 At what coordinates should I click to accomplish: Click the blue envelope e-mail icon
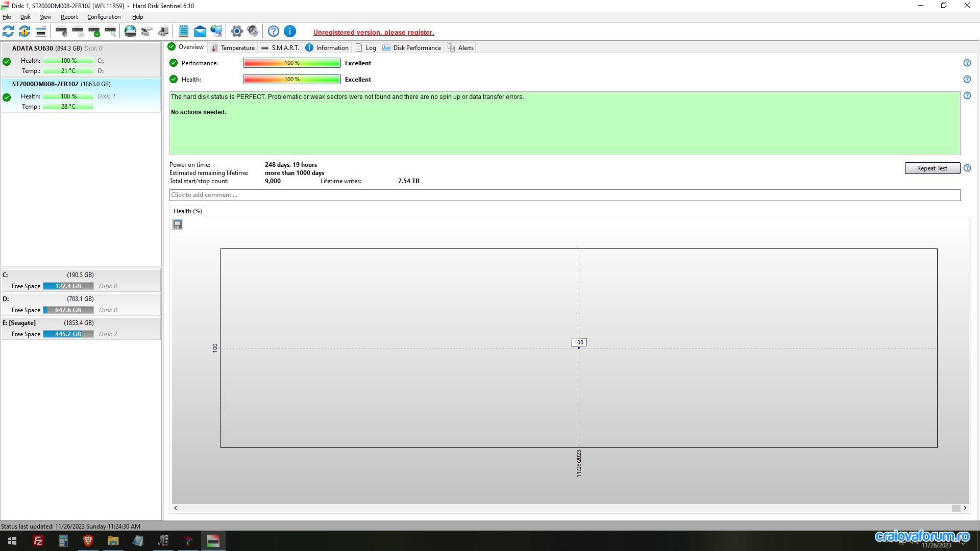200,31
